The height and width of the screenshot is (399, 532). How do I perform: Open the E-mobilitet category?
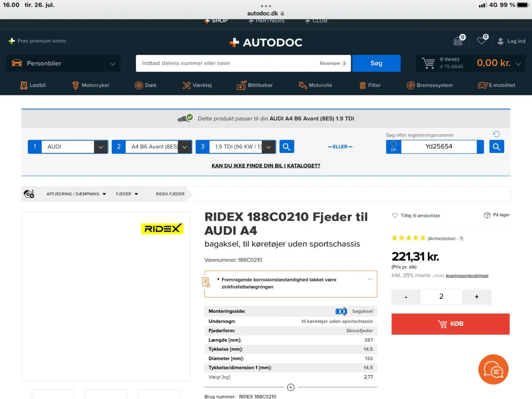click(x=497, y=85)
